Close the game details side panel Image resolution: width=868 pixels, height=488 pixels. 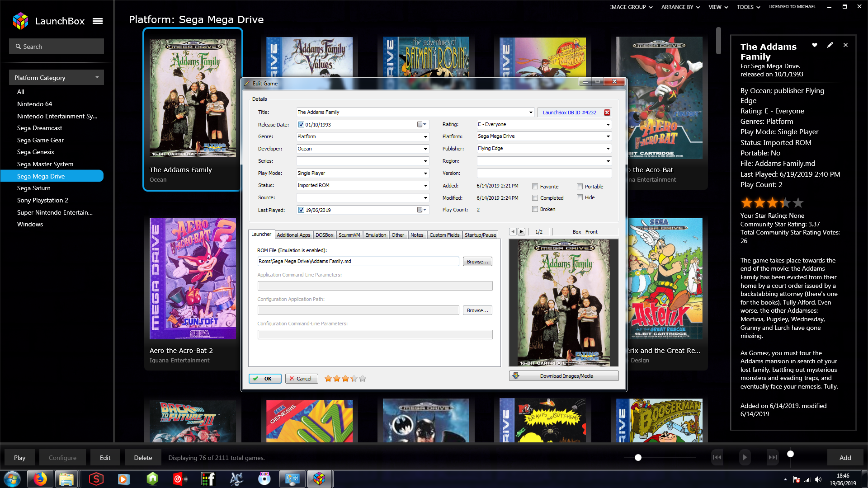[x=845, y=45]
